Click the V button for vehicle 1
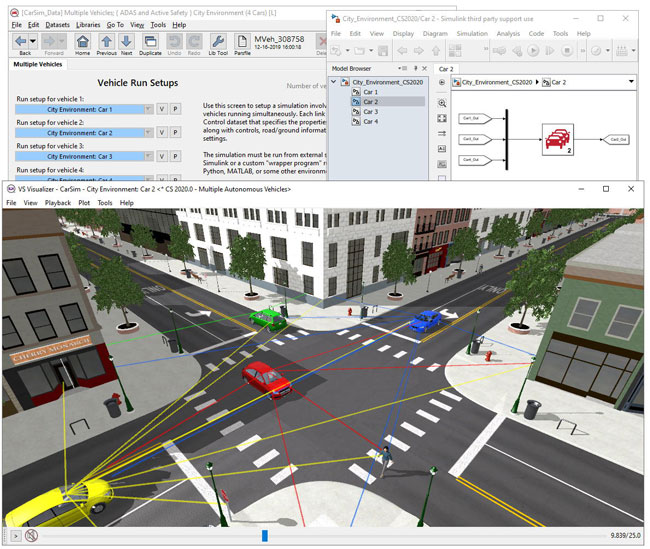 tap(162, 109)
